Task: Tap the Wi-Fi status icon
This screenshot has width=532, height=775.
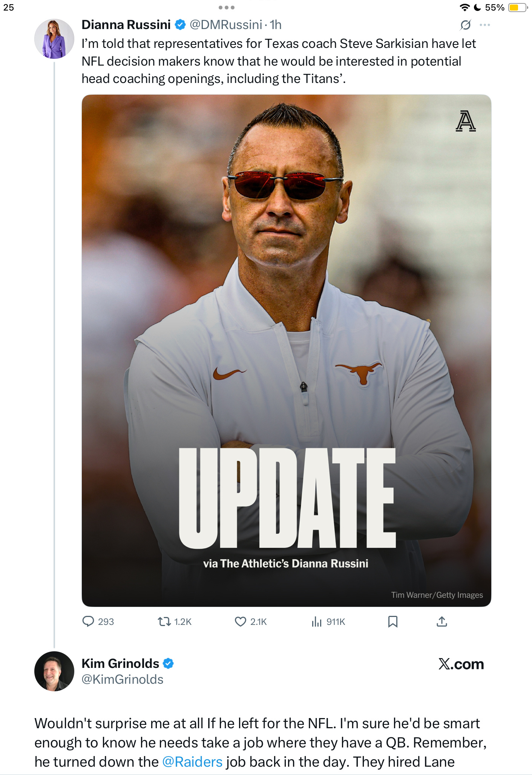Action: (465, 8)
